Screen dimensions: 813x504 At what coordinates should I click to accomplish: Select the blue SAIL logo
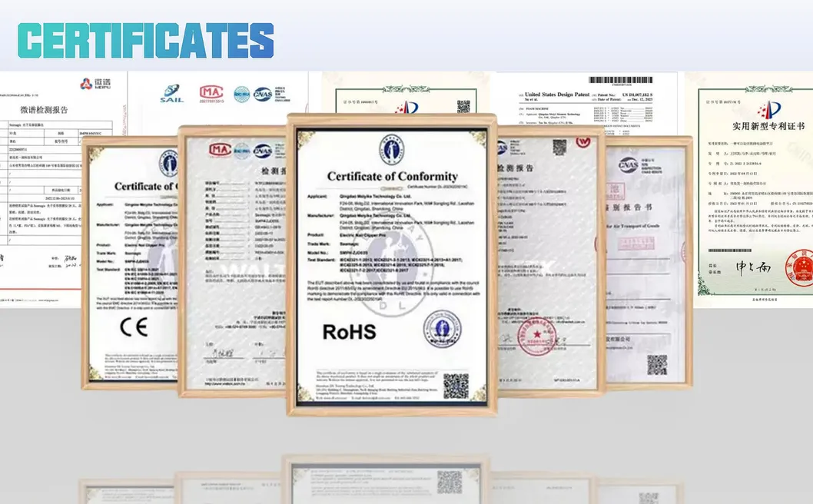[172, 92]
